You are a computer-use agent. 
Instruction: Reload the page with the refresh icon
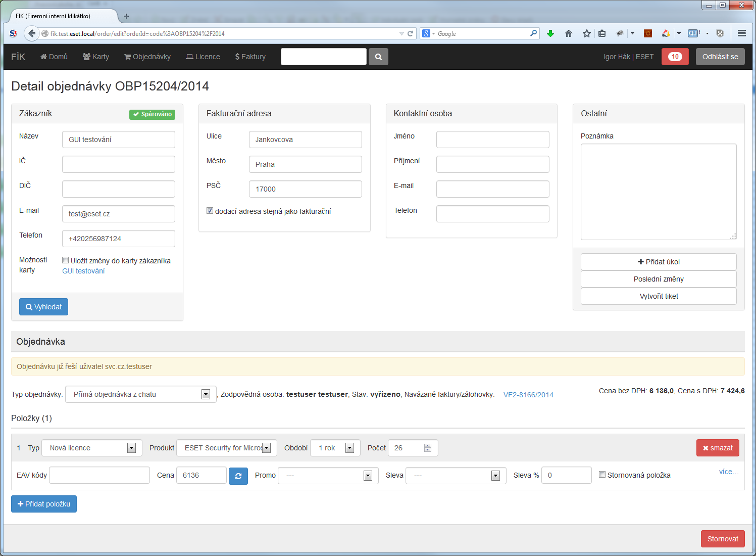411,34
